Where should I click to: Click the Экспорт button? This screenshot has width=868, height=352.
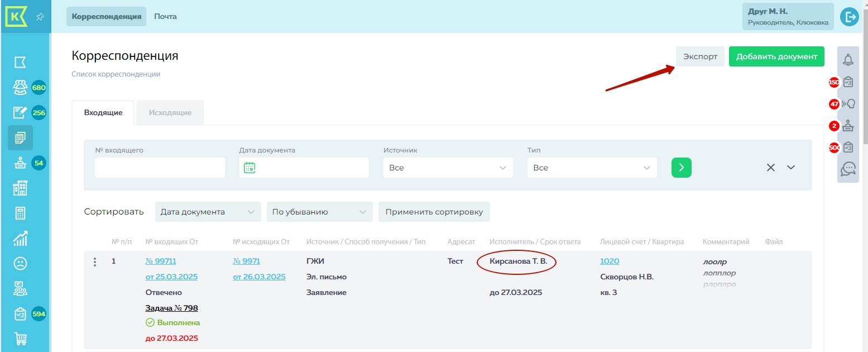point(700,56)
